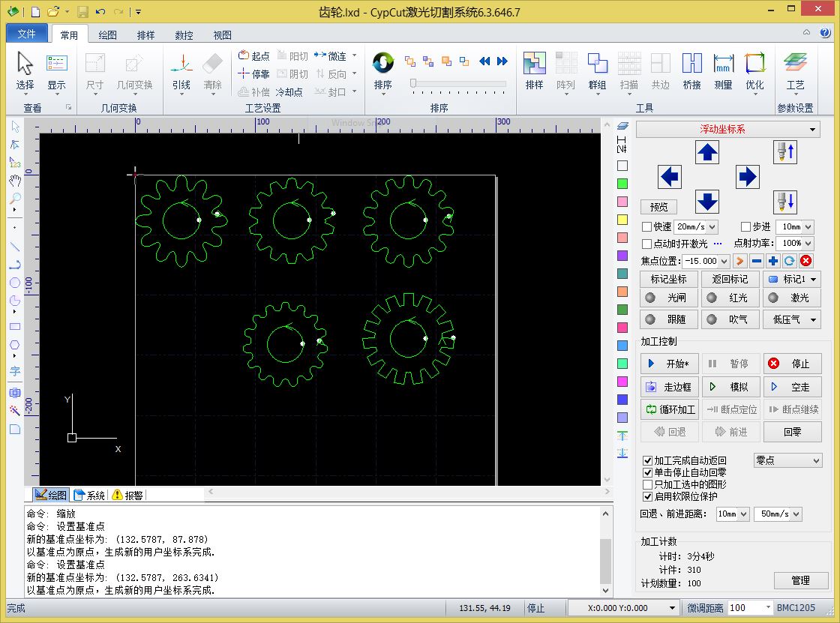Click the 桥接 bridge tool

(x=691, y=70)
